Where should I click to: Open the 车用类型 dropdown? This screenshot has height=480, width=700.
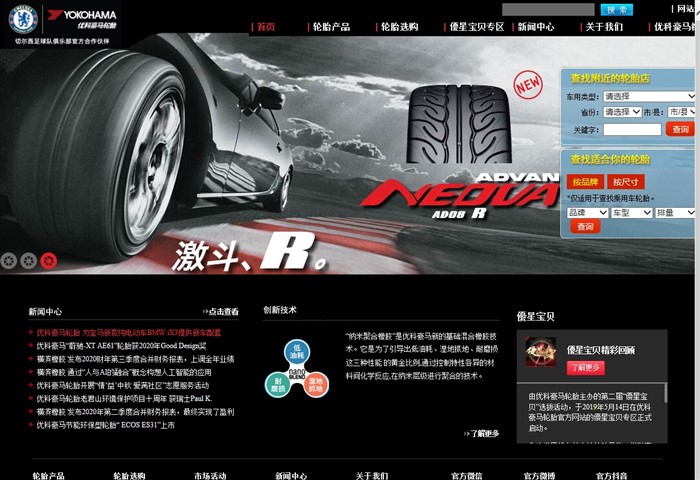pos(649,96)
